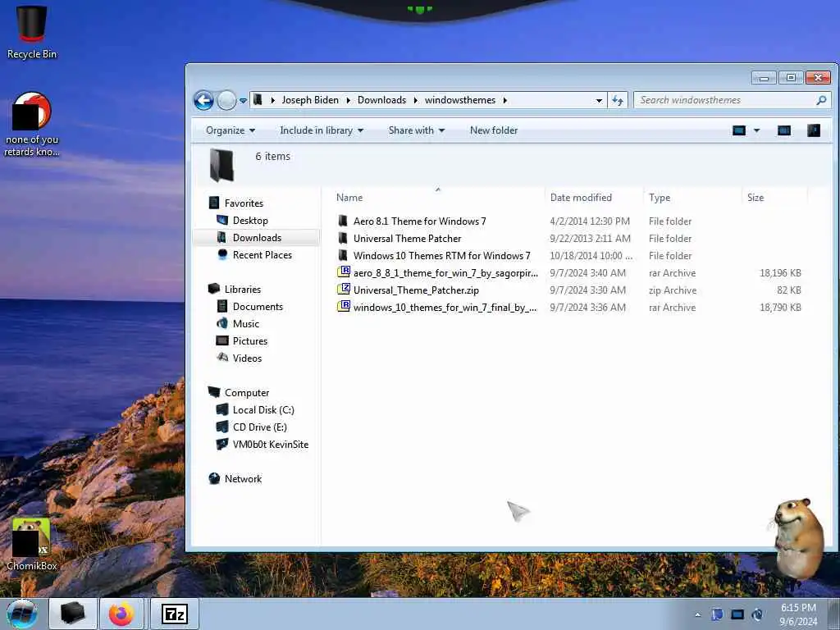Viewport: 840px width, 630px height.
Task: Sort by the Name column header
Action: [x=349, y=198]
